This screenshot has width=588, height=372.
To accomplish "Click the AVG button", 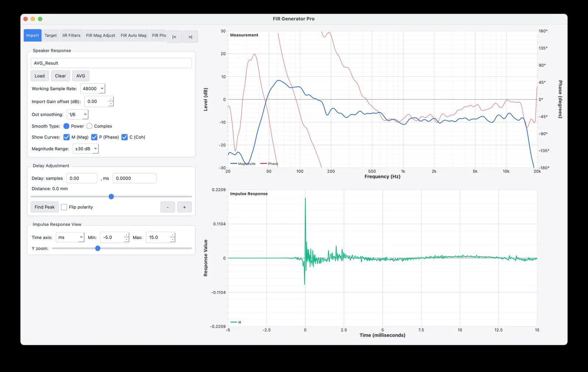I will pyautogui.click(x=80, y=76).
